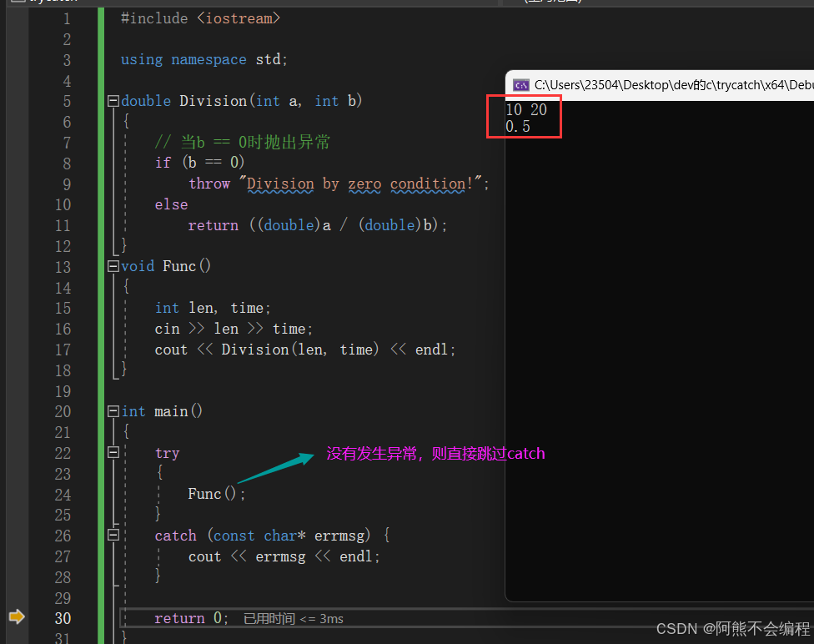Click 'using namespace std;' text
The image size is (814, 644).
tap(204, 60)
